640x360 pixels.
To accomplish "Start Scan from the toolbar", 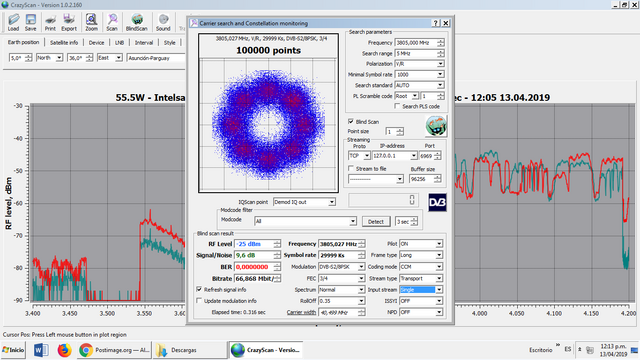I will (x=112, y=22).
